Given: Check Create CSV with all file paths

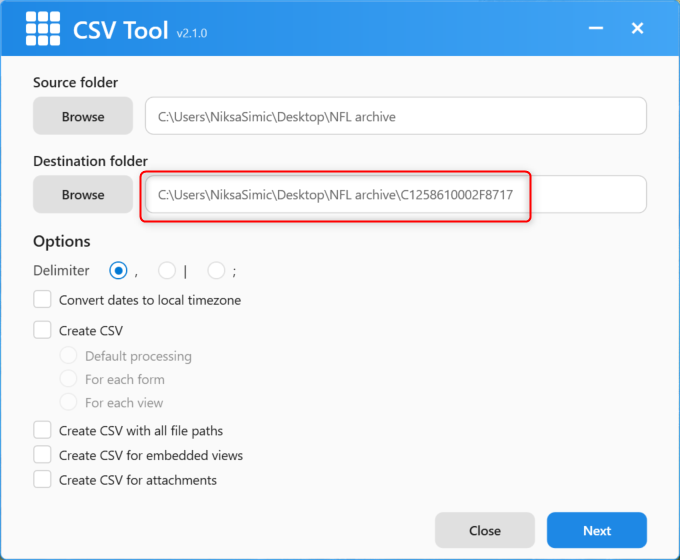Looking at the screenshot, I should coord(43,430).
